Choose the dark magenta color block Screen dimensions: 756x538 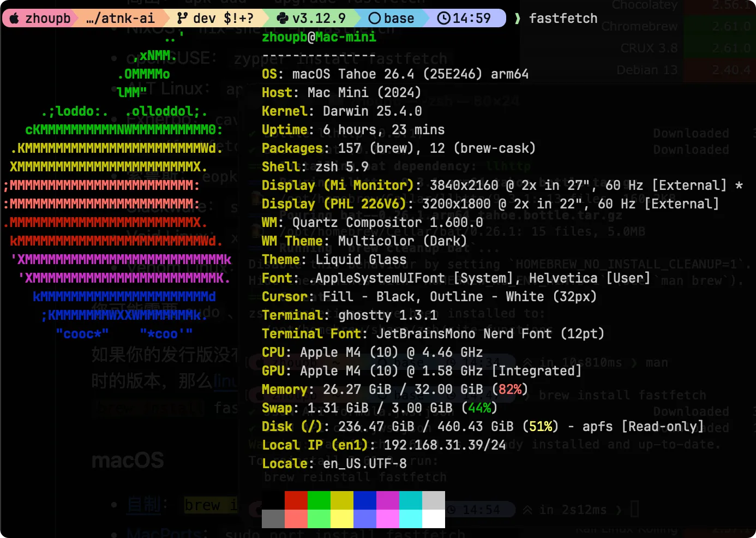(388, 500)
